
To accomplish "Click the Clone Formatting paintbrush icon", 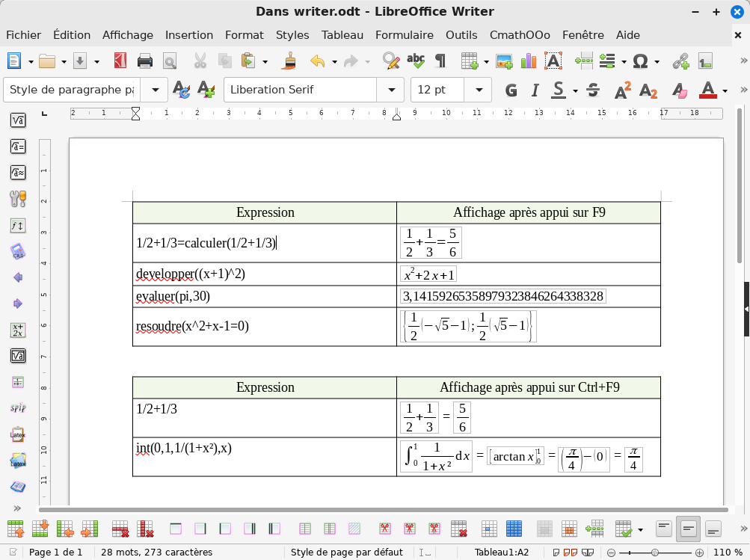I will [x=290, y=61].
